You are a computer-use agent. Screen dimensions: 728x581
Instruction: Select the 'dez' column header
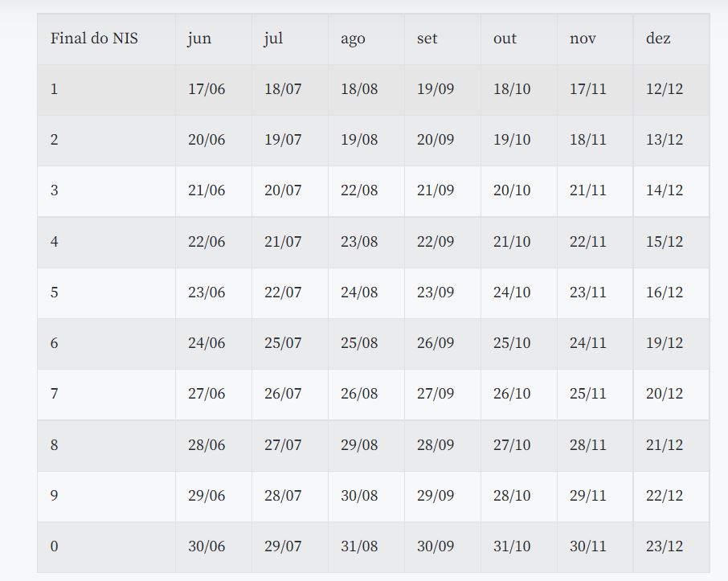point(658,39)
